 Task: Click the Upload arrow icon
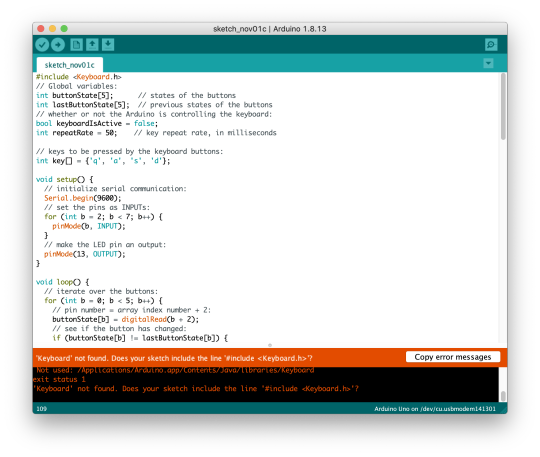(58, 45)
